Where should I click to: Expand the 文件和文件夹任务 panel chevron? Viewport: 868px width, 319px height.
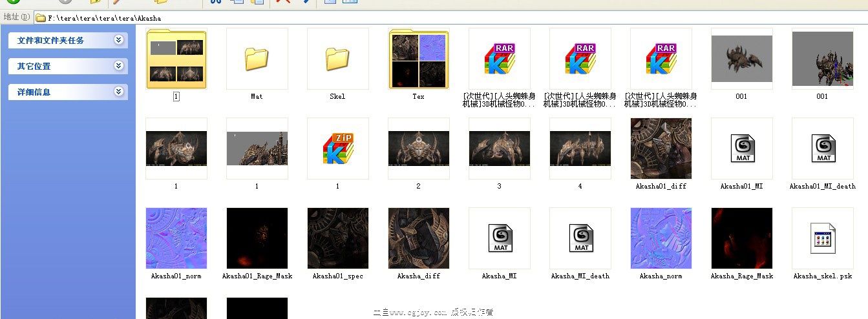[118, 40]
